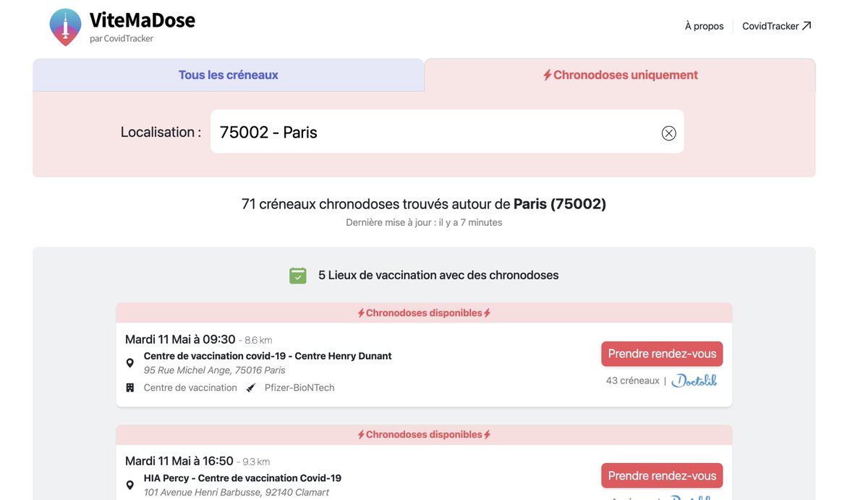Click the building icon next to Centre de vaccination
The height and width of the screenshot is (500, 868).
click(x=130, y=388)
